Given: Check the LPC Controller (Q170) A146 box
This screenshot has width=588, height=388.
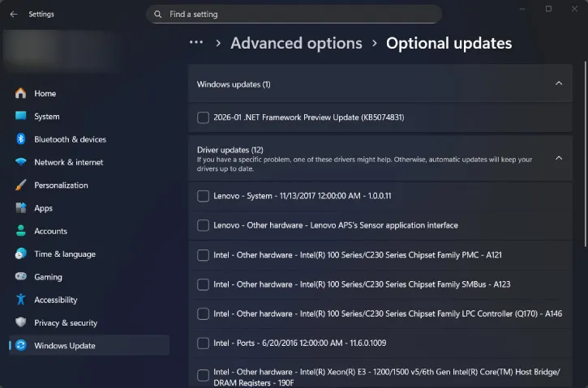Looking at the screenshot, I should (x=203, y=313).
